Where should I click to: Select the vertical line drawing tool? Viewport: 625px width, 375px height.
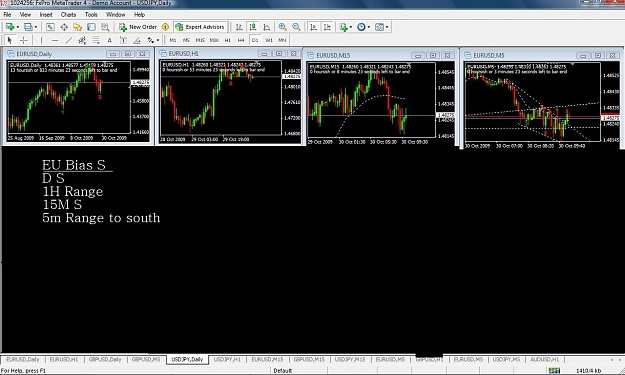click(41, 40)
